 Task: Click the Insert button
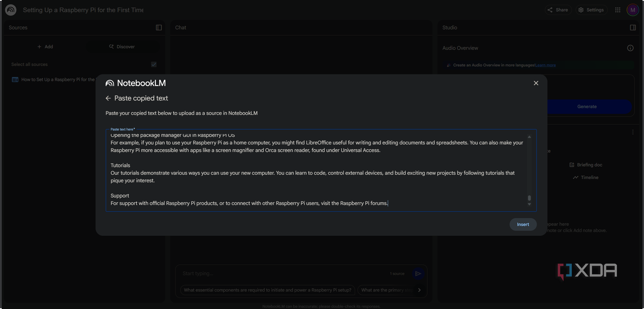click(x=523, y=224)
